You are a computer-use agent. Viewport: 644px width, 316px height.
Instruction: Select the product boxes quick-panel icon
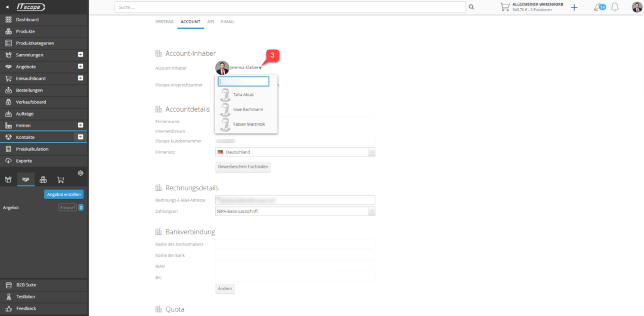pos(43,179)
